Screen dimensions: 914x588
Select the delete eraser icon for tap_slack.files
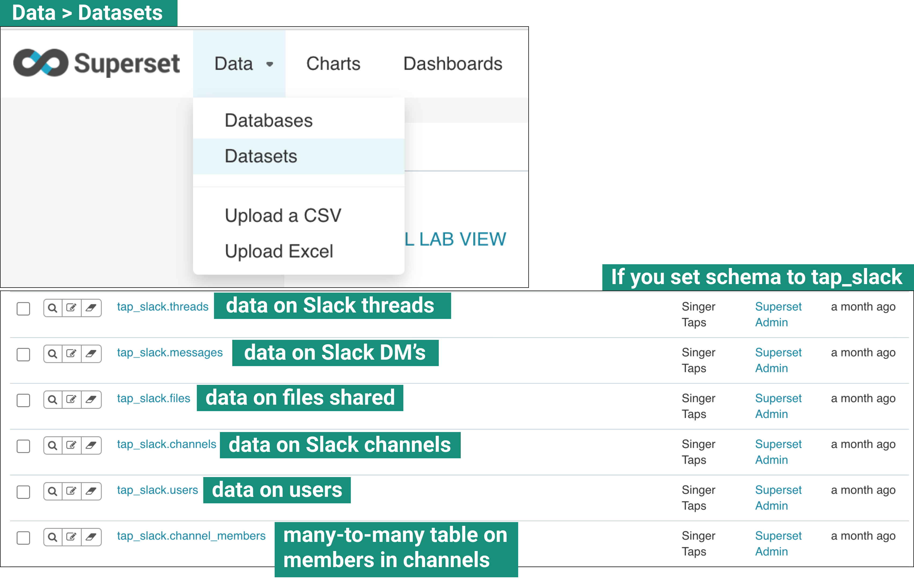pos(91,399)
